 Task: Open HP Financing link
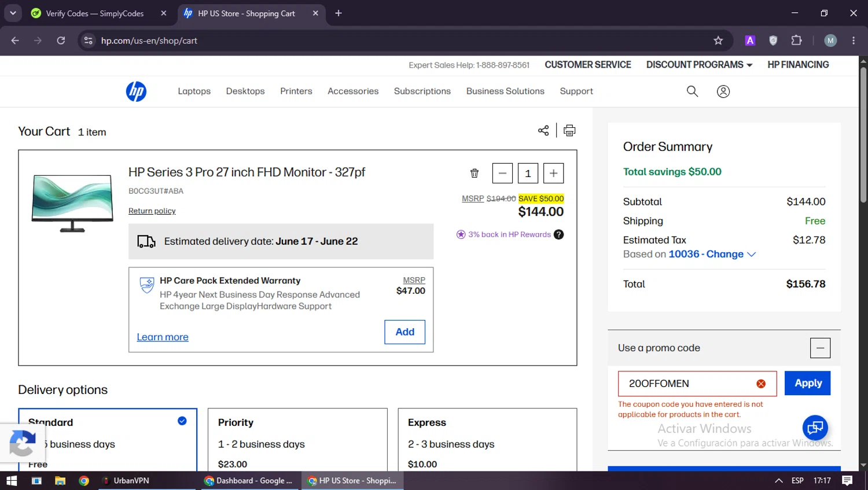tap(798, 65)
